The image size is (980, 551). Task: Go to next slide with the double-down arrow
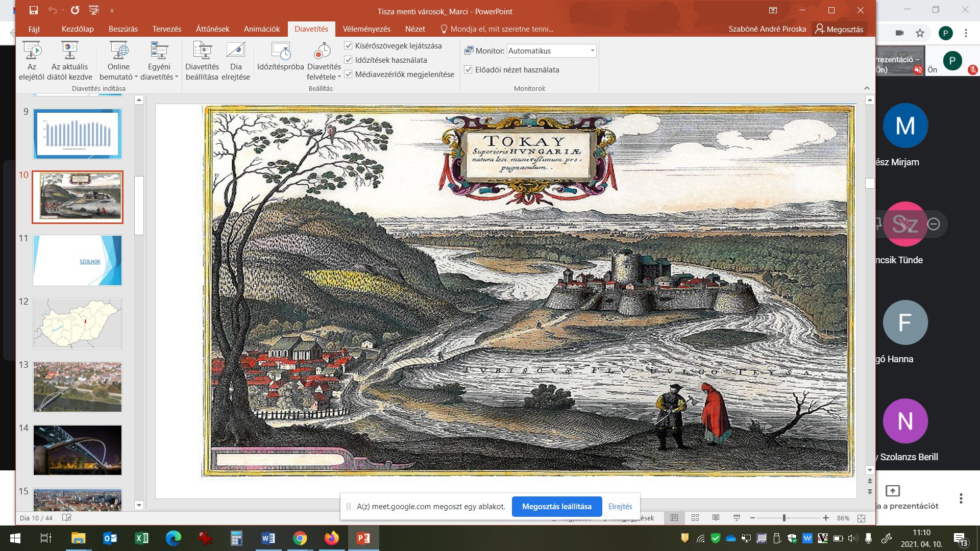click(870, 491)
